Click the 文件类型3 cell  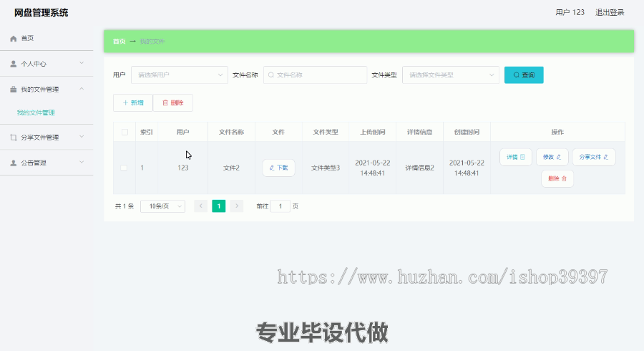point(326,168)
